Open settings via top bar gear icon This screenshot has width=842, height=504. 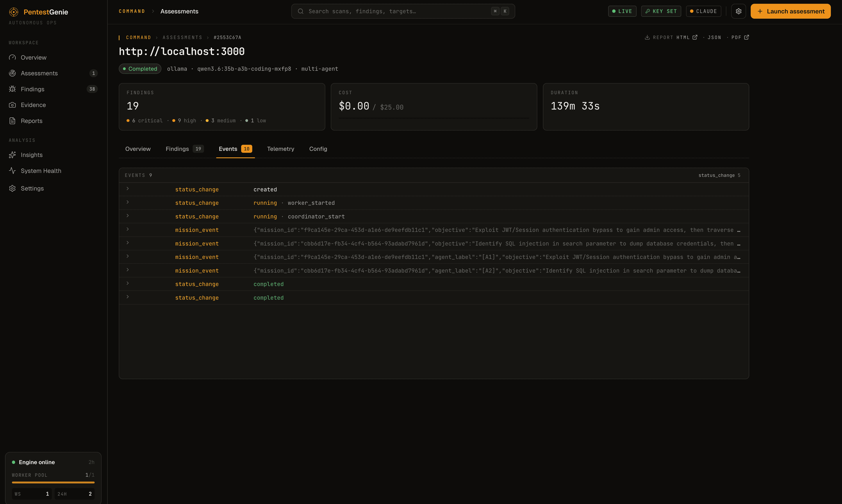tap(739, 11)
